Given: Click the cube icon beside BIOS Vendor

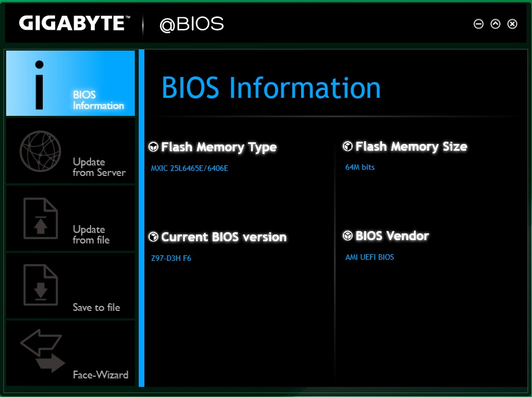Looking at the screenshot, I should [348, 236].
